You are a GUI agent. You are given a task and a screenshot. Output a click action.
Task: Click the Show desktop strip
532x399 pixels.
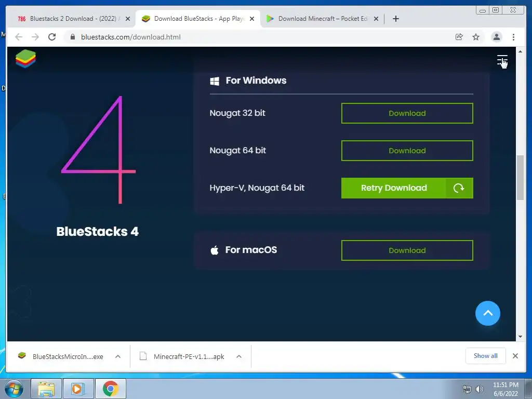coord(528,389)
